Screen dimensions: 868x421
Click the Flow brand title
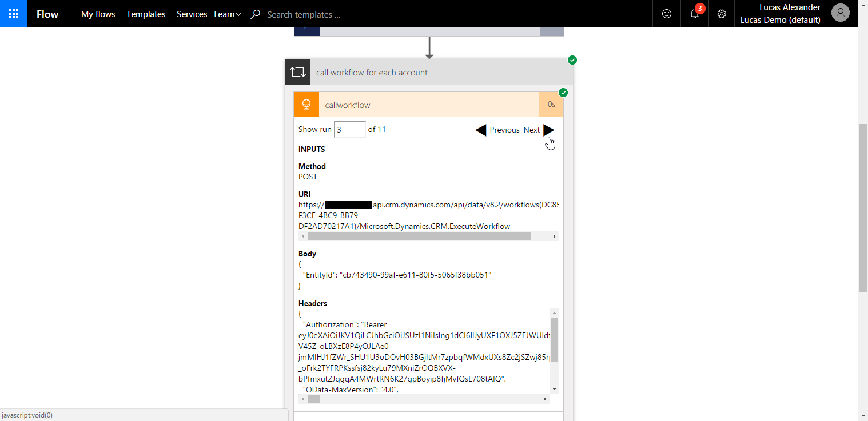47,14
